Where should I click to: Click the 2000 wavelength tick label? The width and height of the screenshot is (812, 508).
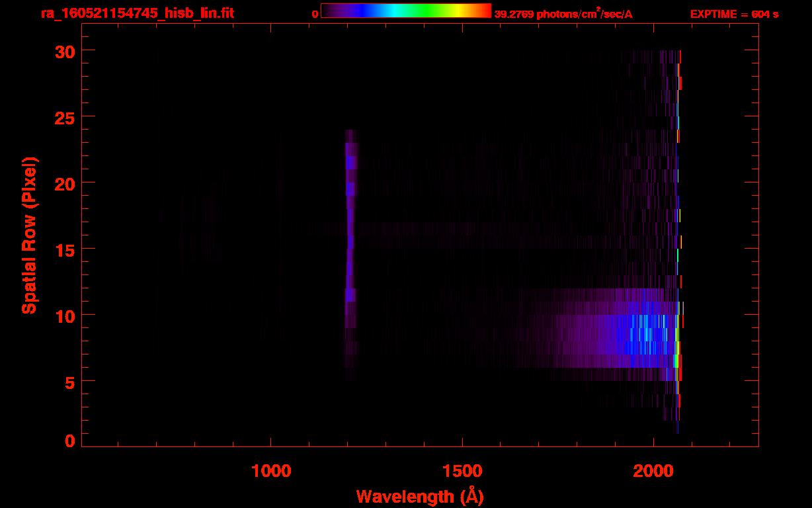pyautogui.click(x=653, y=471)
